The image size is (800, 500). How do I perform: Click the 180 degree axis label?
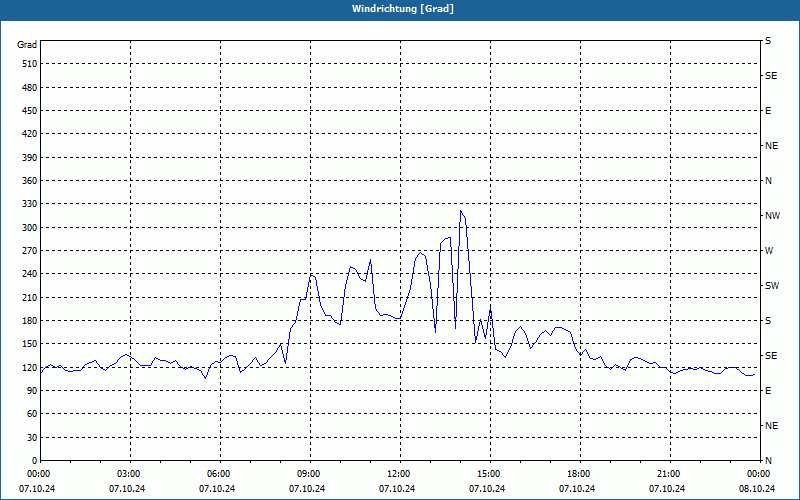[30, 321]
